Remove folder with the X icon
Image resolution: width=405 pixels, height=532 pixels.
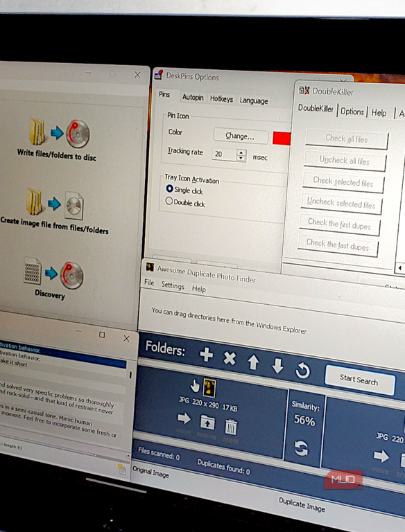point(230,358)
